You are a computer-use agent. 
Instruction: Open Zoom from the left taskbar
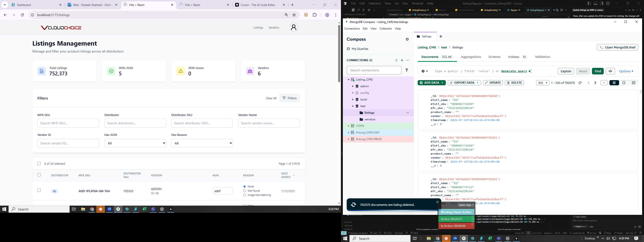[x=109, y=209]
